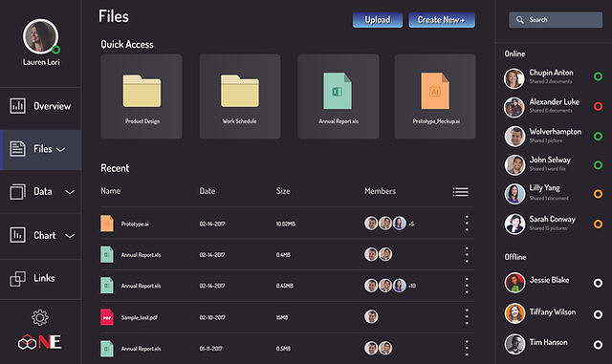Click the search magnifier icon
The height and width of the screenshot is (364, 612).
click(519, 19)
